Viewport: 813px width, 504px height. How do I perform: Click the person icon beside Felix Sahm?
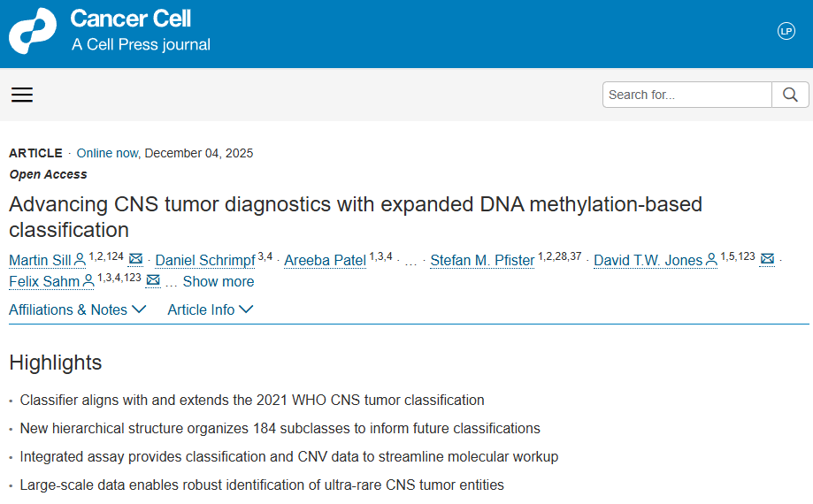(88, 282)
